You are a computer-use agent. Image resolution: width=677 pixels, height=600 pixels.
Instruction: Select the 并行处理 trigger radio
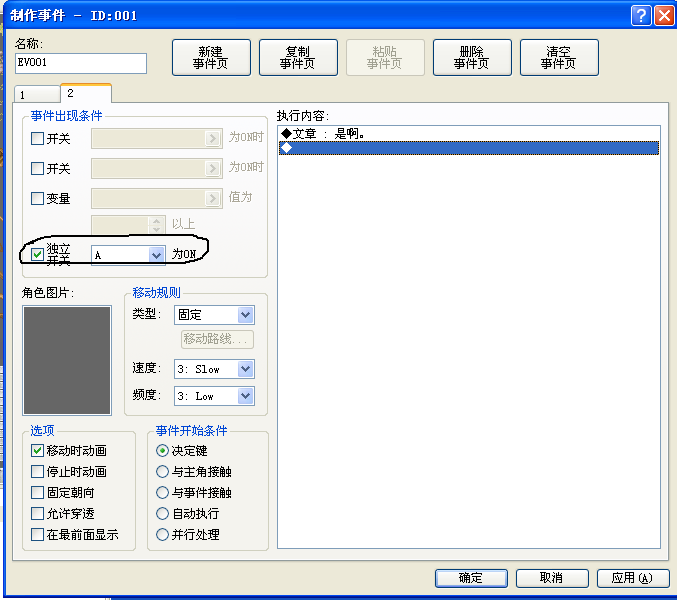coord(162,534)
